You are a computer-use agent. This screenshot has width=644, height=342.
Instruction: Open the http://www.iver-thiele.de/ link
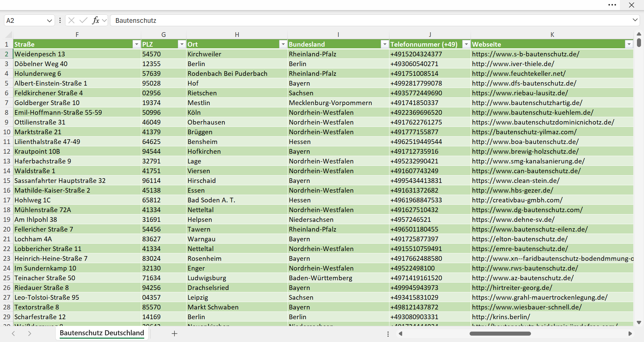point(513,64)
